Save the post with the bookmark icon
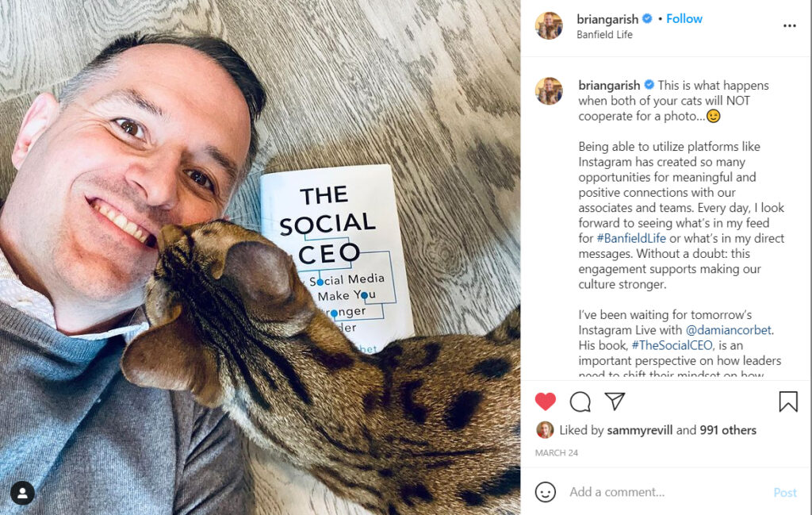This screenshot has width=812, height=515. pyautogui.click(x=788, y=402)
